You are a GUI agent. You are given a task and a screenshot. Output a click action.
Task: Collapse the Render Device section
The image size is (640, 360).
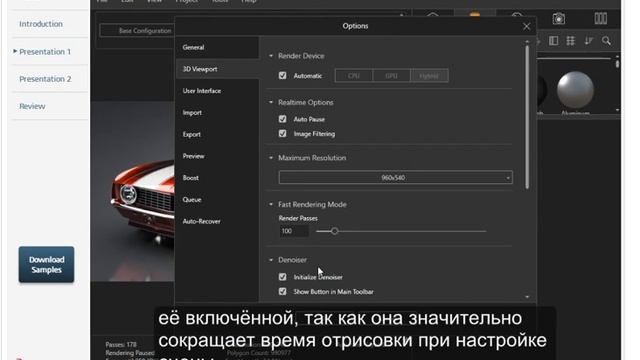271,56
